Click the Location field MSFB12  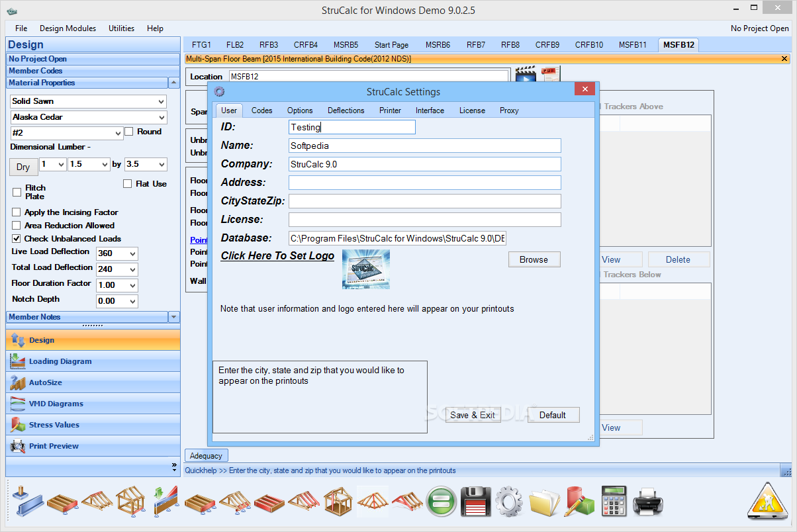(369, 77)
